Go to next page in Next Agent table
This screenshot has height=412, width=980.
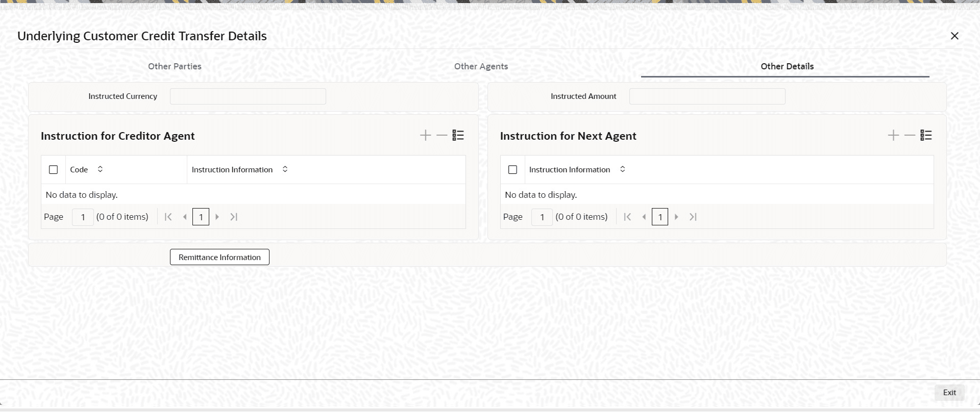click(676, 217)
